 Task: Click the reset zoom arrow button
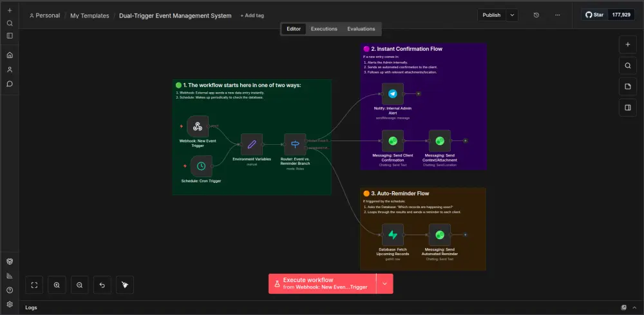click(102, 285)
